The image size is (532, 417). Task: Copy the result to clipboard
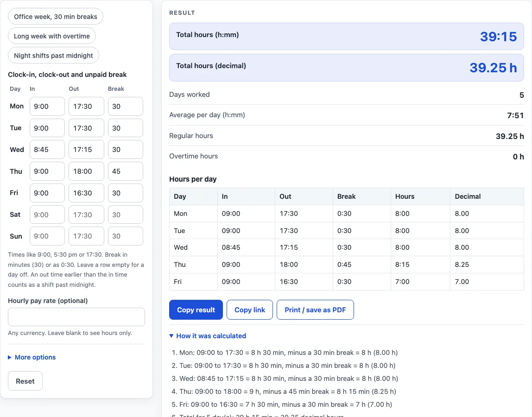coord(196,310)
